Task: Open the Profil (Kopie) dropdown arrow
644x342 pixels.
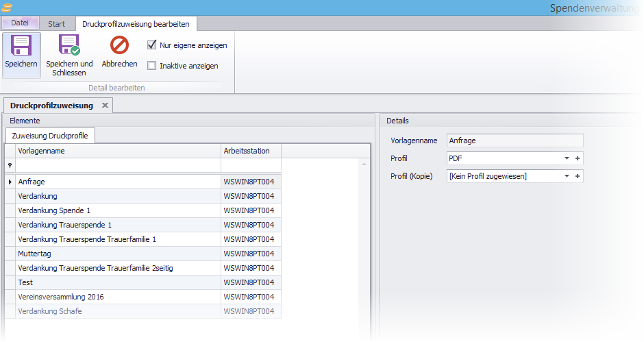Action: tap(567, 176)
